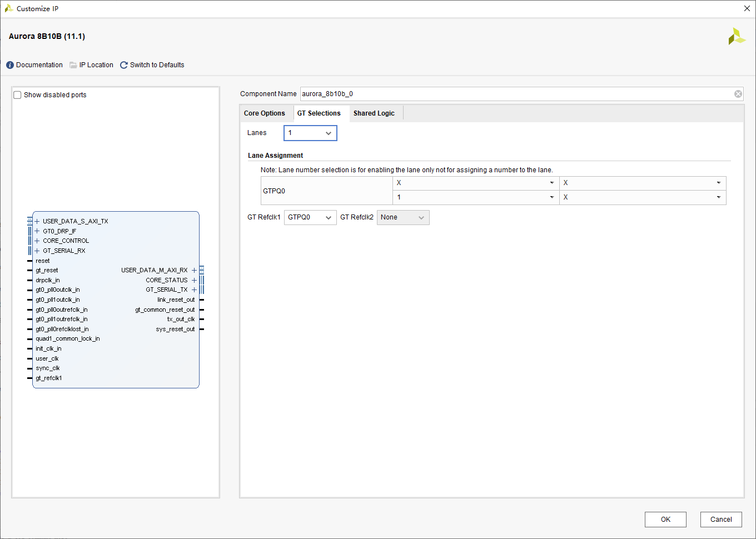
Task: Select the gt0_pll0refclklost_in port label
Action: 62,329
